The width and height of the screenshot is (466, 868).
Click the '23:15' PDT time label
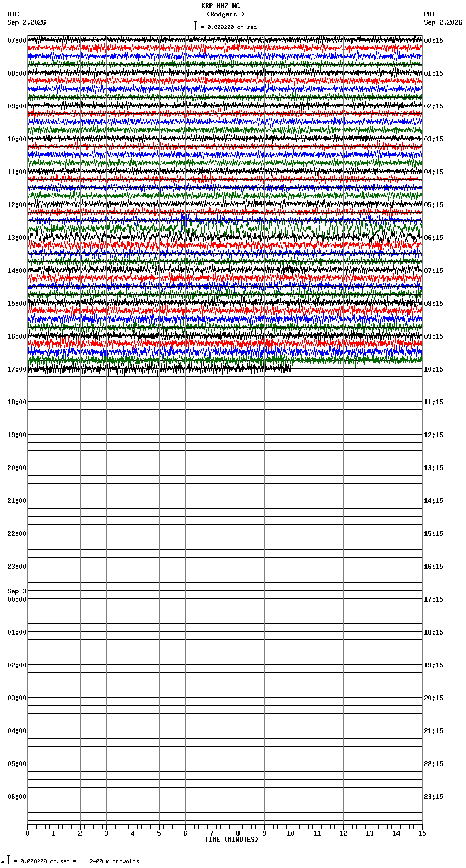tap(434, 797)
